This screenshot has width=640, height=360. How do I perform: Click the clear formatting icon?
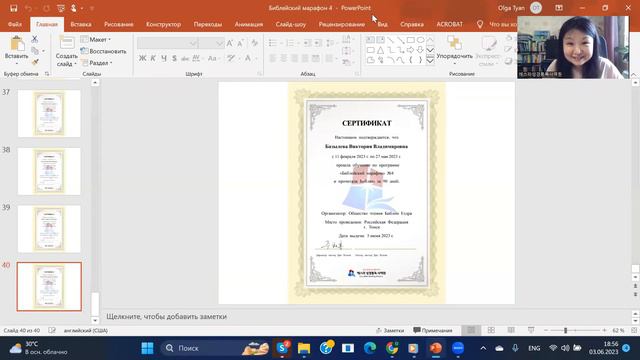click(x=254, y=43)
